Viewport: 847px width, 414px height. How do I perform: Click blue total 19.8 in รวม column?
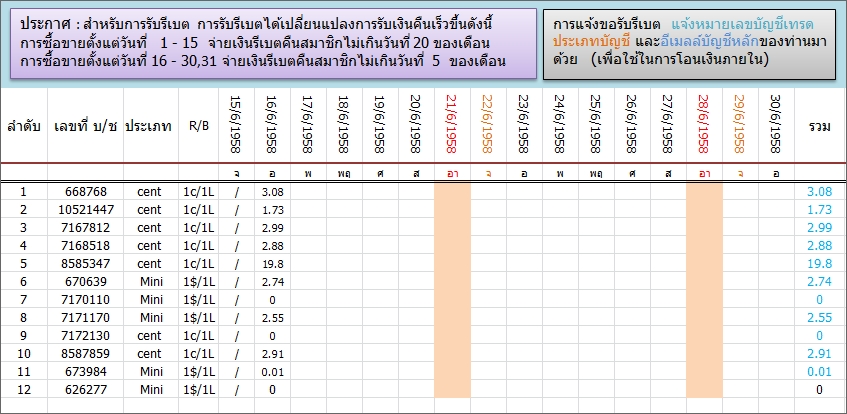(819, 264)
